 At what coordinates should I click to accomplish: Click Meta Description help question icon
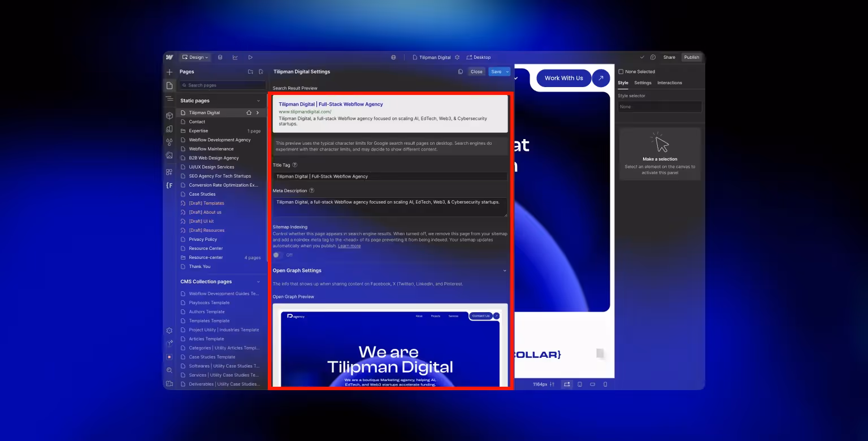tap(311, 191)
